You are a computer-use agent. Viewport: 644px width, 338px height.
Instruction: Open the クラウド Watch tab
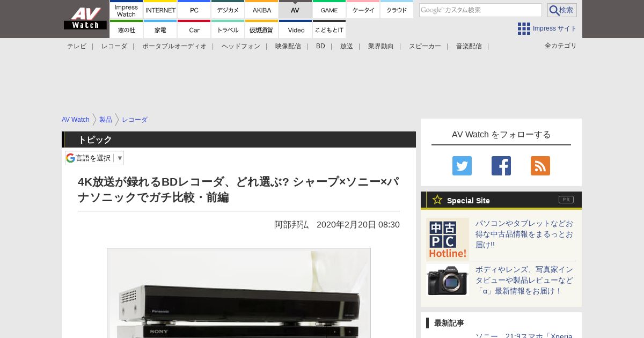tap(397, 10)
